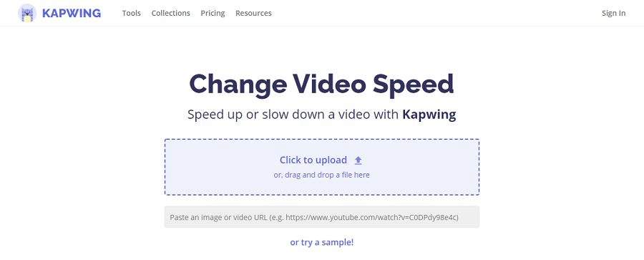Open the Resources menu
This screenshot has height=260, width=644.
click(253, 13)
